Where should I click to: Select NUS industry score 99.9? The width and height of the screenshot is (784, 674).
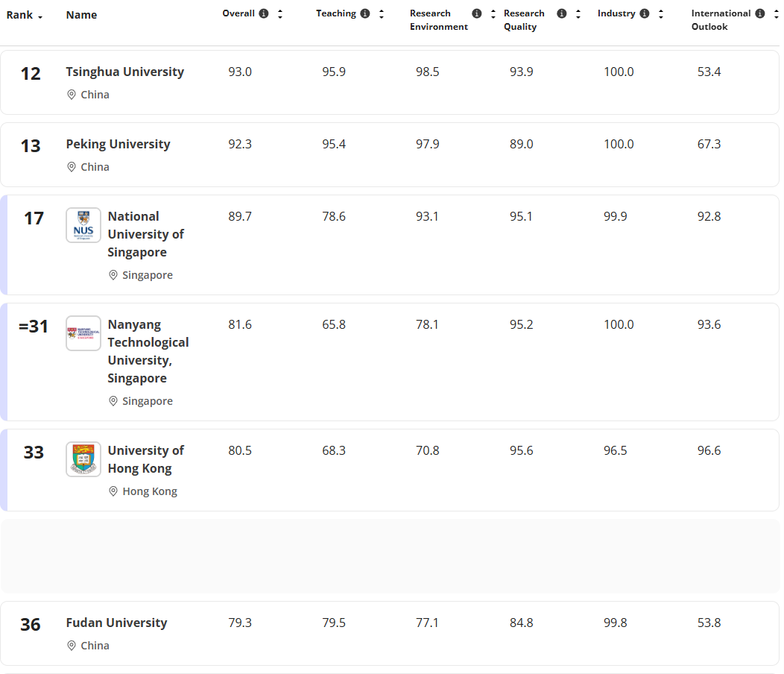[x=615, y=216]
